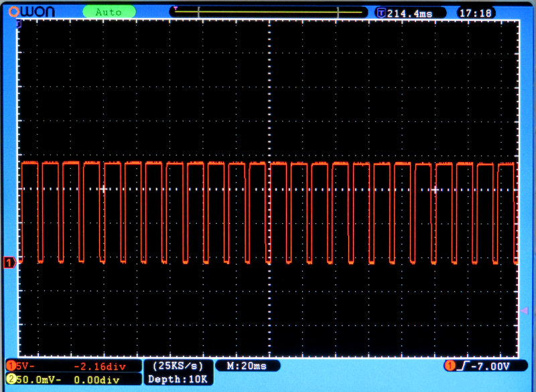536x392 pixels.
Task: Click the 0.00div channel 2 offset value
Action: pyautogui.click(x=96, y=380)
